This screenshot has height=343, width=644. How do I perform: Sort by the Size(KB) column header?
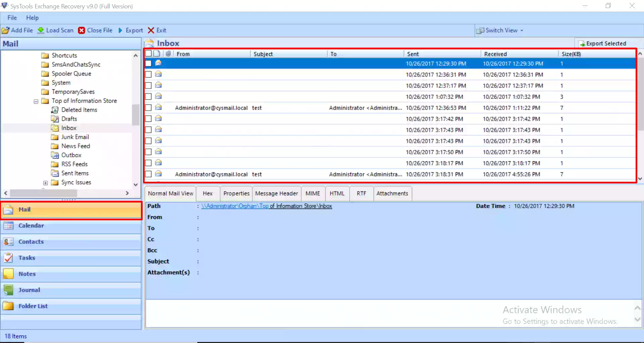coord(596,54)
